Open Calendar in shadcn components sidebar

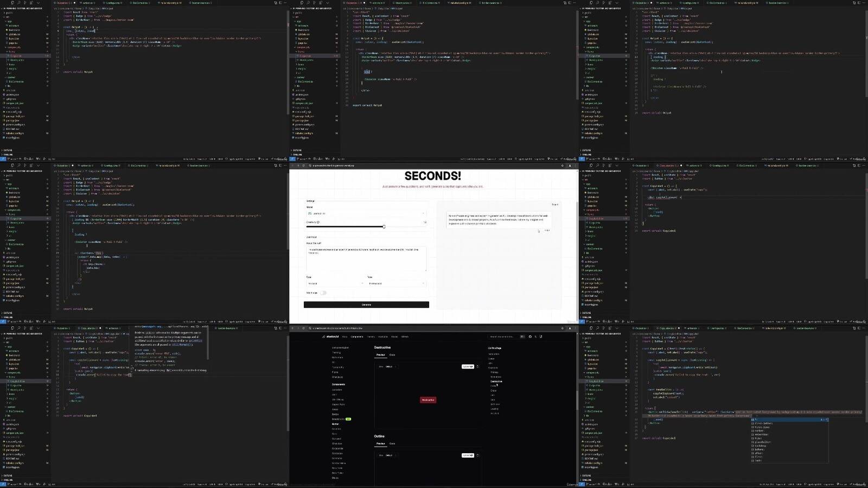[336, 429]
